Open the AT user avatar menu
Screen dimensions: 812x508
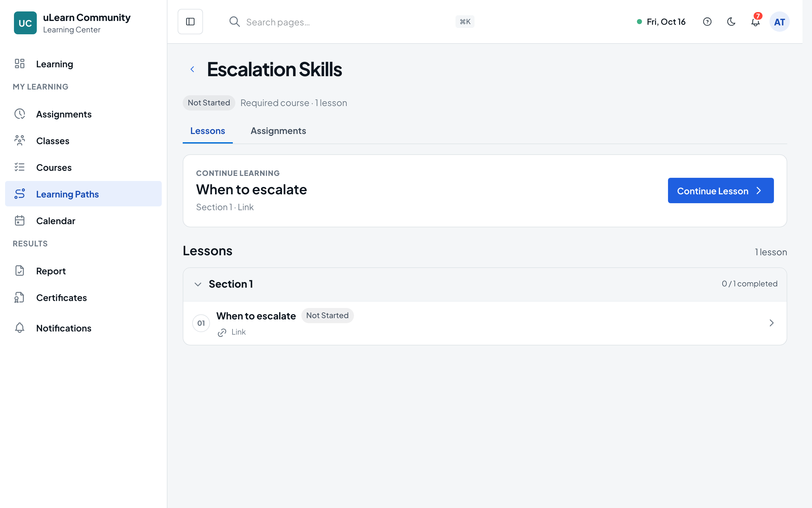tap(779, 22)
